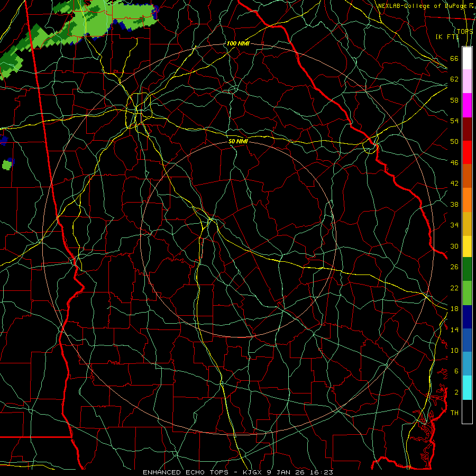Image resolution: width=476 pixels, height=476 pixels.
Task: Click the legend value '58'
Action: [x=454, y=100]
